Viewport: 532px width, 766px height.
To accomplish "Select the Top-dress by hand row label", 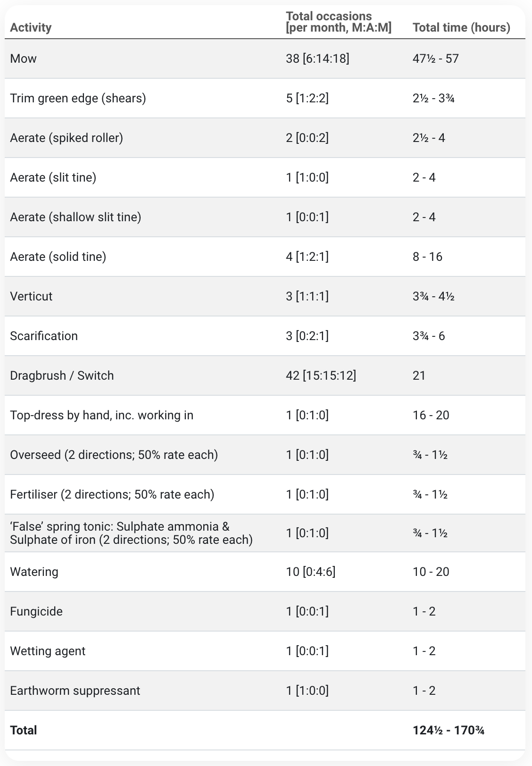I will tap(101, 415).
